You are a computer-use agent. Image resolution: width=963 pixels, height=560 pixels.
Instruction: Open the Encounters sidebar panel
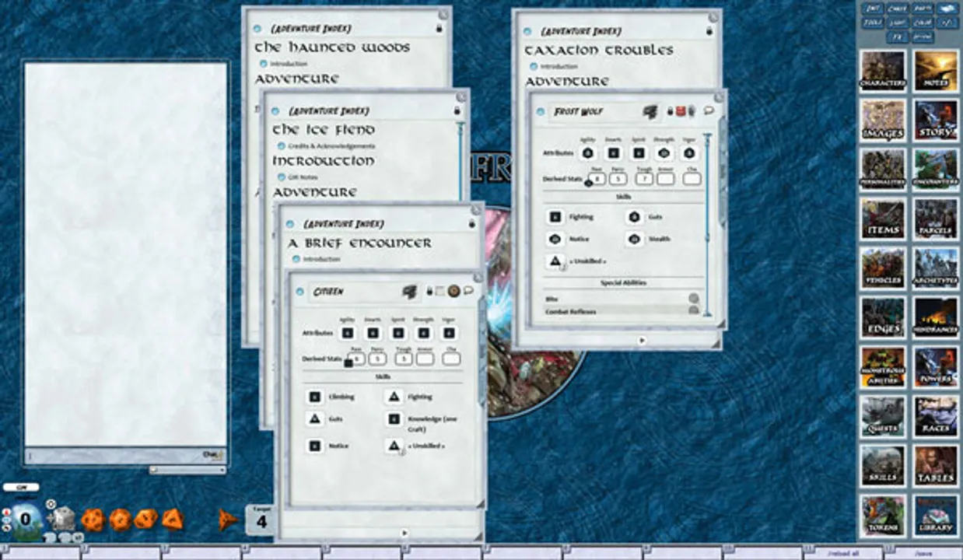[x=936, y=169]
